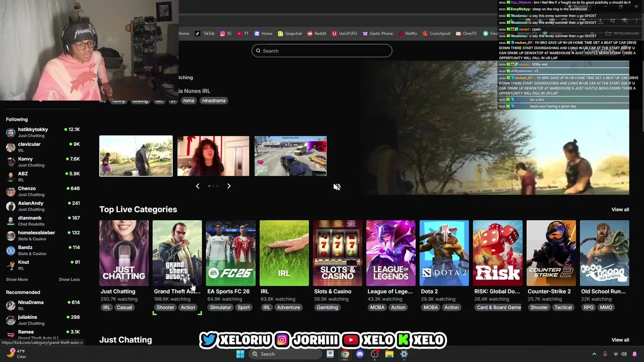Click View all for Top Live Categories
Image resolution: width=644 pixels, height=362 pixels.
coord(620,210)
